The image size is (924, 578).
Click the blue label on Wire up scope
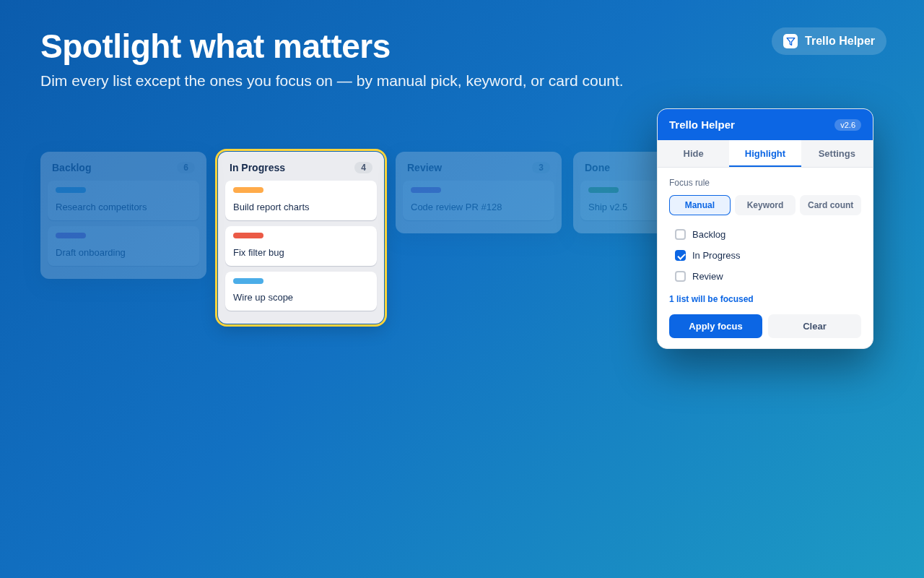click(x=248, y=281)
